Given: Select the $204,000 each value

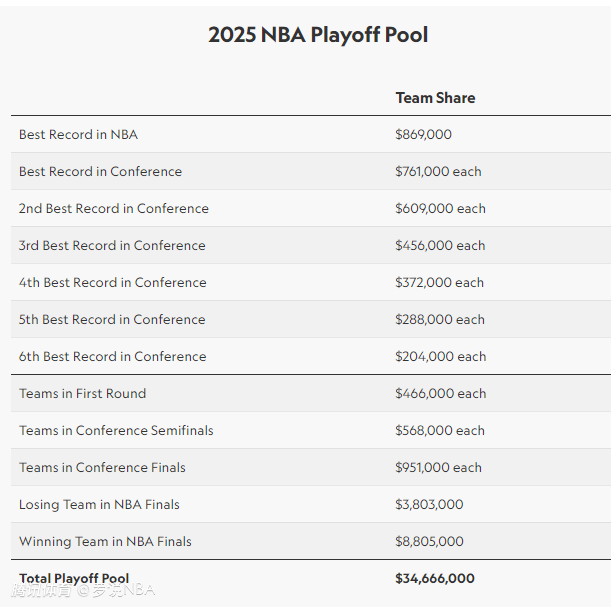Looking at the screenshot, I should (441, 356).
